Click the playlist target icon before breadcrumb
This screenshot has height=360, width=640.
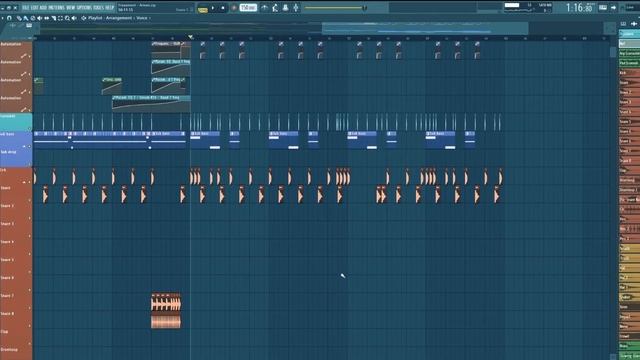coord(84,18)
